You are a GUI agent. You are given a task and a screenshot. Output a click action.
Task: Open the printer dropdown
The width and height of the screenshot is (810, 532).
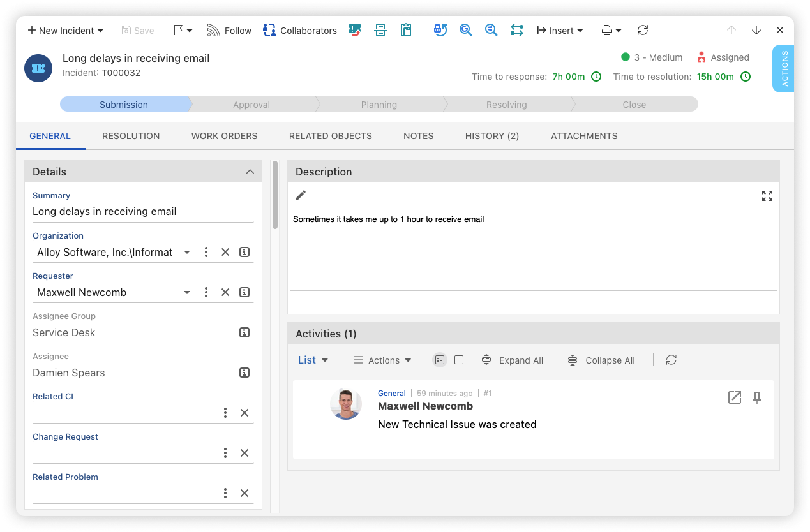click(611, 30)
